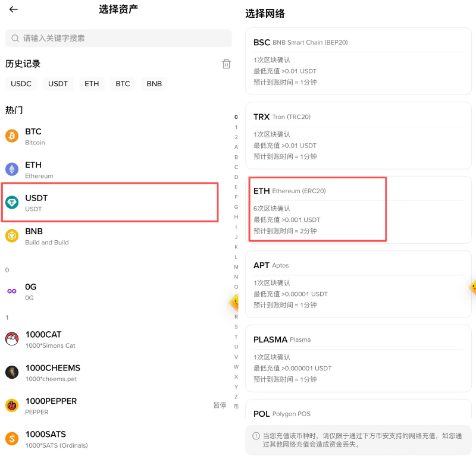Image resolution: width=476 pixels, height=459 pixels.
Task: Select BSC BNB Smart Chain network
Action: point(358,61)
